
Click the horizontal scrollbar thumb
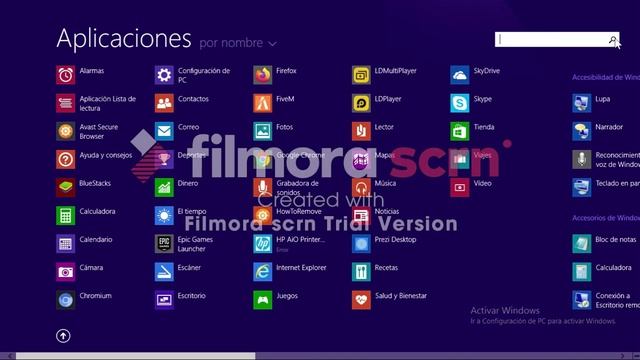pos(136,356)
